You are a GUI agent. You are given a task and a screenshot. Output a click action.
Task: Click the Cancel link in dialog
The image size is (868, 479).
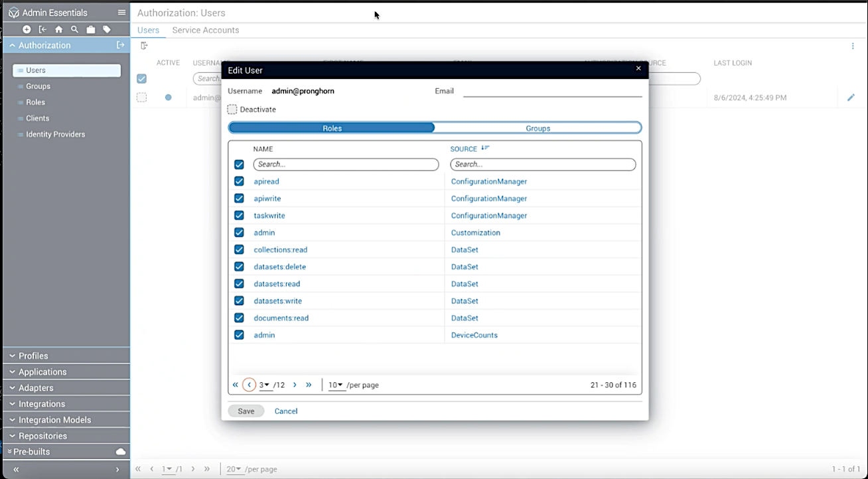pos(286,411)
